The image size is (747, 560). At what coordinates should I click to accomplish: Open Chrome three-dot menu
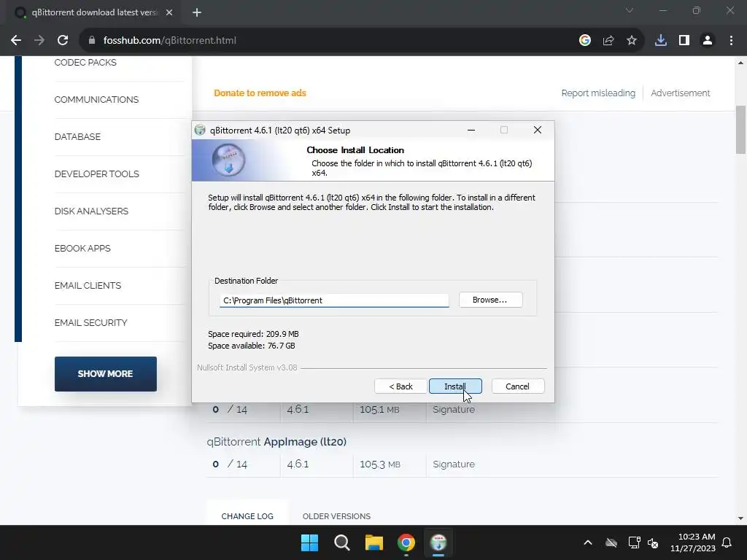coord(731,41)
